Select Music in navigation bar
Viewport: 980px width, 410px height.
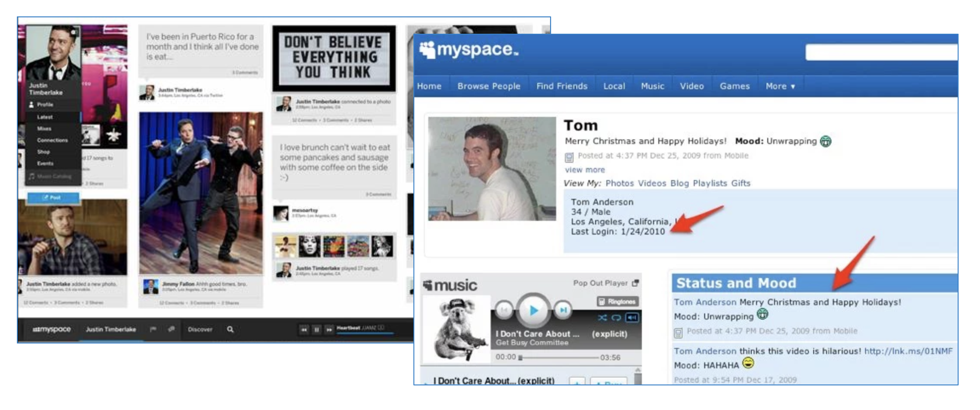[652, 86]
